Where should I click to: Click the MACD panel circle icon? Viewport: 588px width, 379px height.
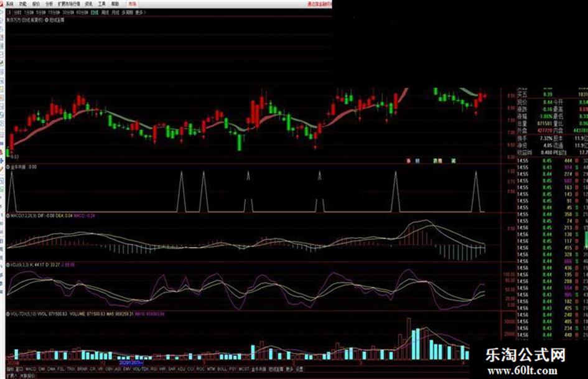8,216
